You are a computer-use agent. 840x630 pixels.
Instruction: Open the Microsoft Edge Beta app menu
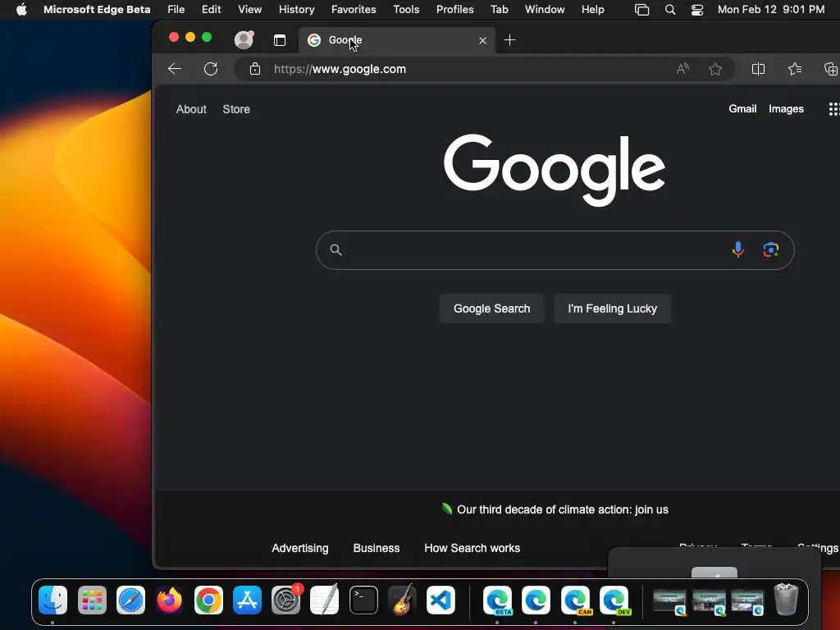click(97, 9)
